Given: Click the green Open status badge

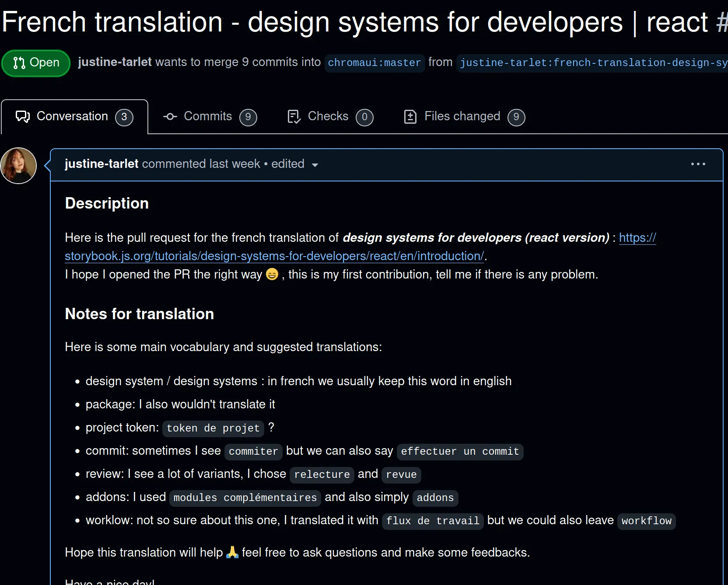Looking at the screenshot, I should [36, 63].
